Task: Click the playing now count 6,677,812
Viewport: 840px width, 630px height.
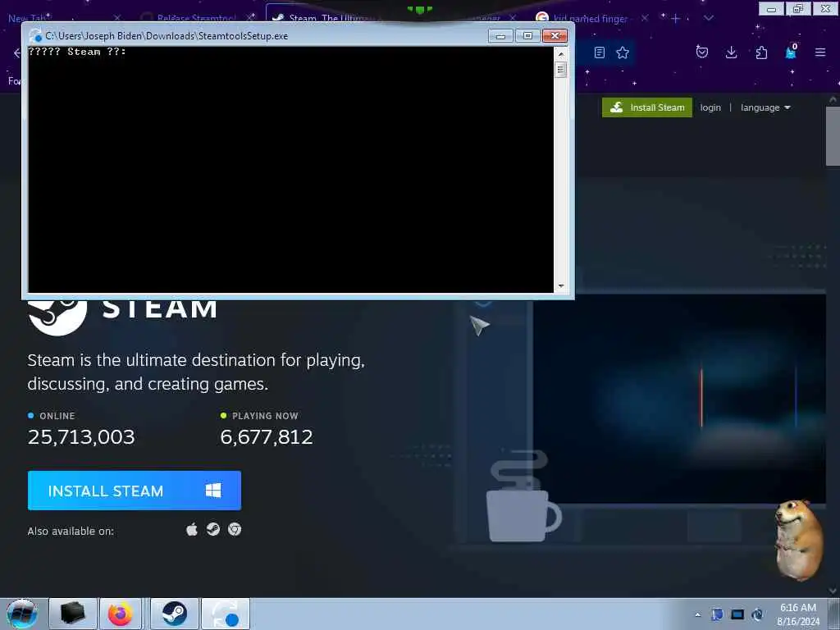Action: click(x=267, y=437)
